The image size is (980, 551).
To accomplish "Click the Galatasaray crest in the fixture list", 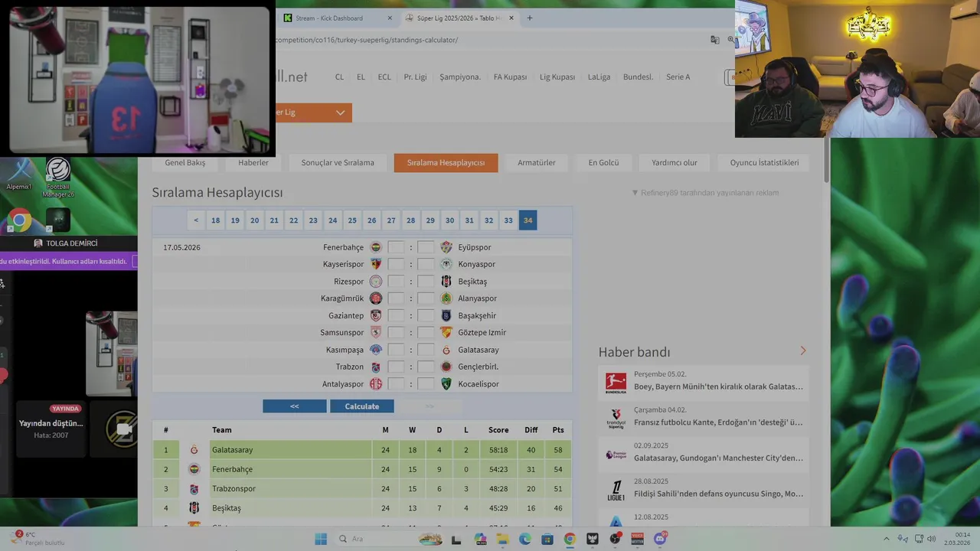I will [x=446, y=350].
